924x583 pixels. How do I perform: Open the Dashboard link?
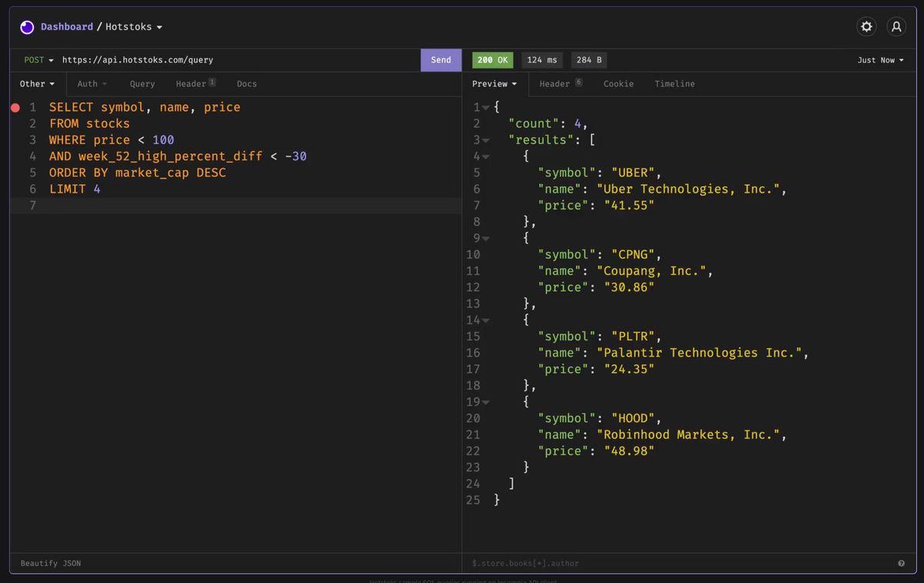point(67,27)
